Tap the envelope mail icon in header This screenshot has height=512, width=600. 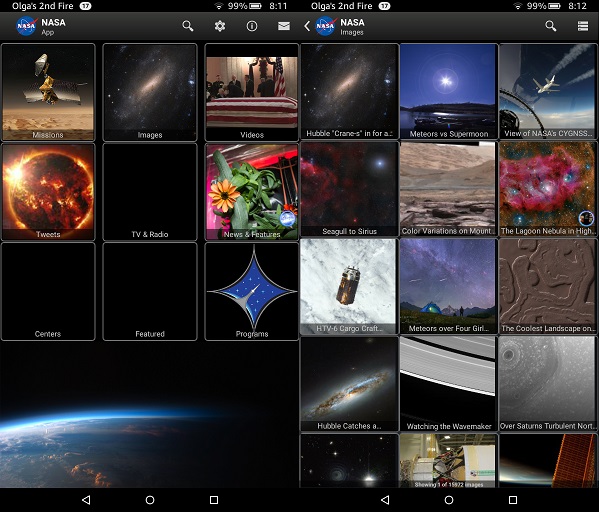tap(284, 26)
